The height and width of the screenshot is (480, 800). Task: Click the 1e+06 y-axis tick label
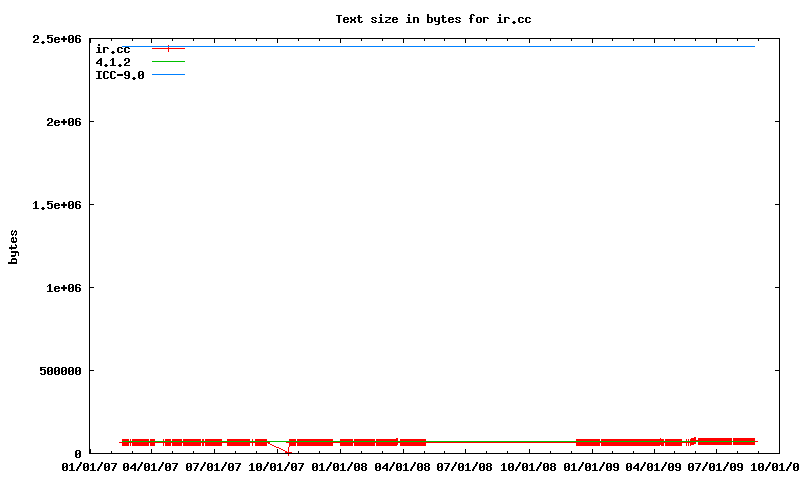tap(60, 288)
